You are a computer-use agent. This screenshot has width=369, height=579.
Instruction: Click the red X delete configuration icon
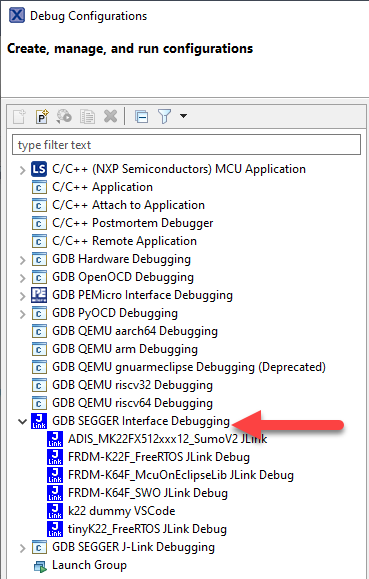coord(110,117)
